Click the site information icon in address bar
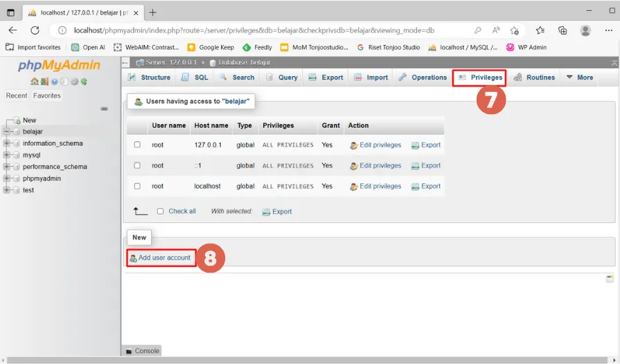620x364 pixels. pos(62,30)
